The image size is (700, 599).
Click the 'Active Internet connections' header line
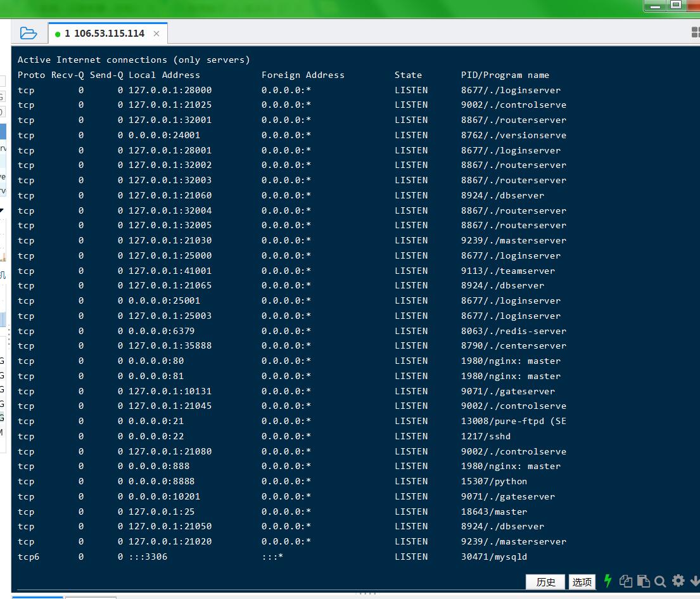pyautogui.click(x=134, y=60)
